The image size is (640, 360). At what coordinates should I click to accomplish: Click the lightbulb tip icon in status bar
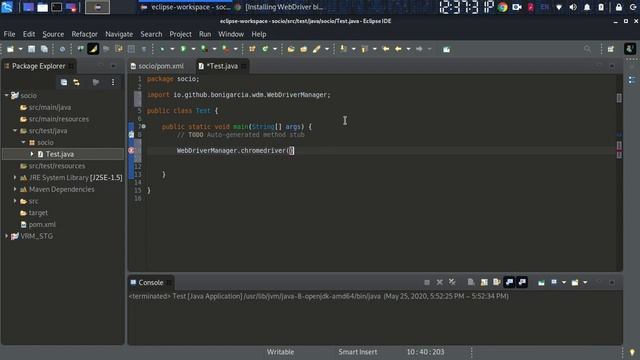pos(632,352)
